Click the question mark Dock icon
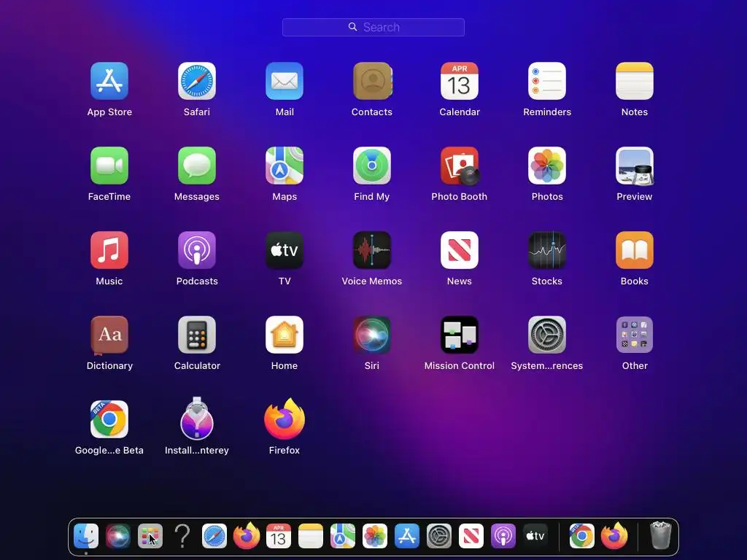Screen dimensions: 747x560 182,536
